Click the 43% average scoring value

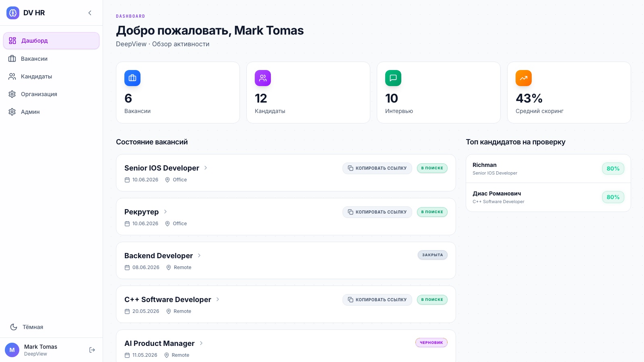point(529,98)
